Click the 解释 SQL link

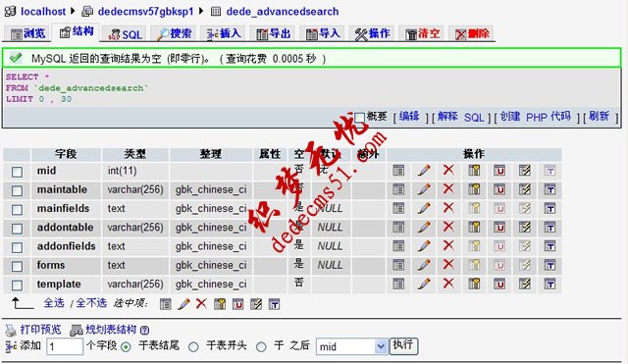[460, 117]
